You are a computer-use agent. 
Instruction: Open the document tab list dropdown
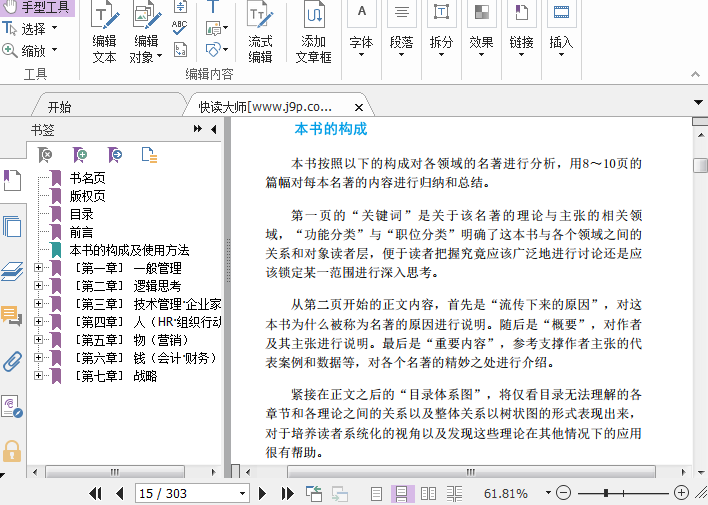[698, 103]
